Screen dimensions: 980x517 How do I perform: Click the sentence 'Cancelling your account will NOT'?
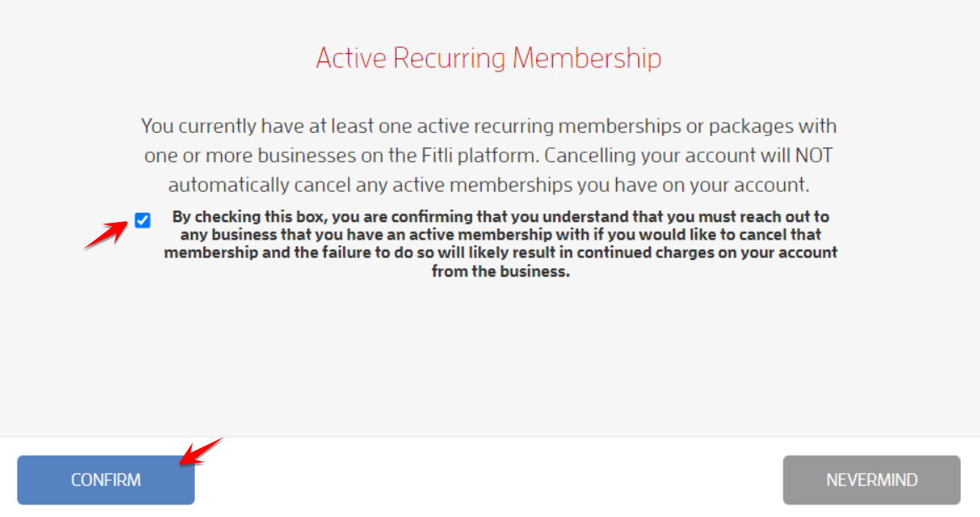coord(688,155)
